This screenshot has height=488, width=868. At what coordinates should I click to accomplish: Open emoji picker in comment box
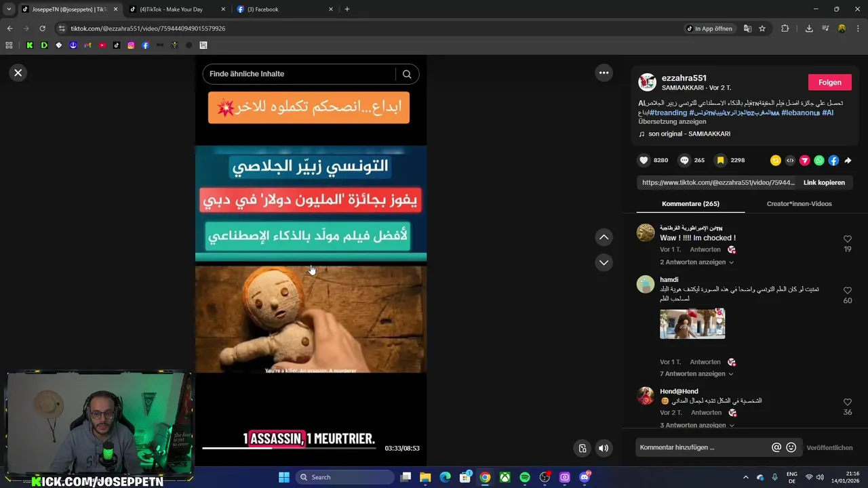[x=791, y=447]
